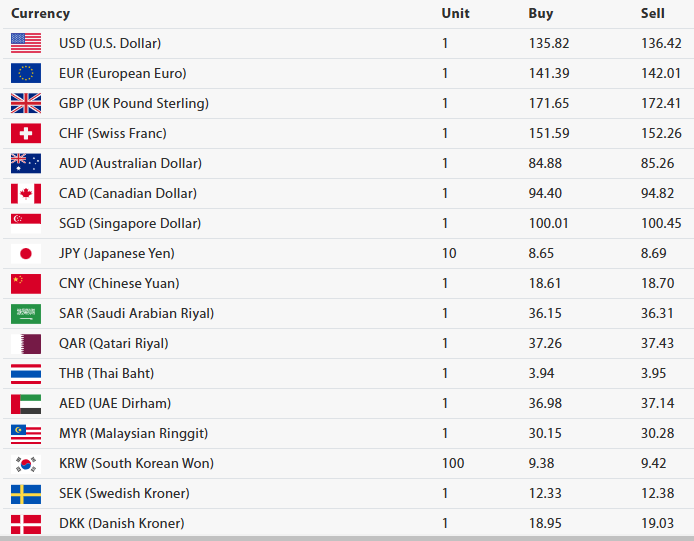Image resolution: width=694 pixels, height=541 pixels.
Task: Click the Swiss flag icon
Action: pyautogui.click(x=26, y=133)
